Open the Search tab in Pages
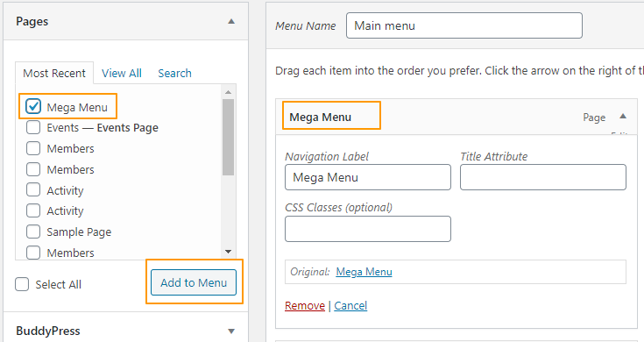This screenshot has width=644, height=342. point(174,73)
